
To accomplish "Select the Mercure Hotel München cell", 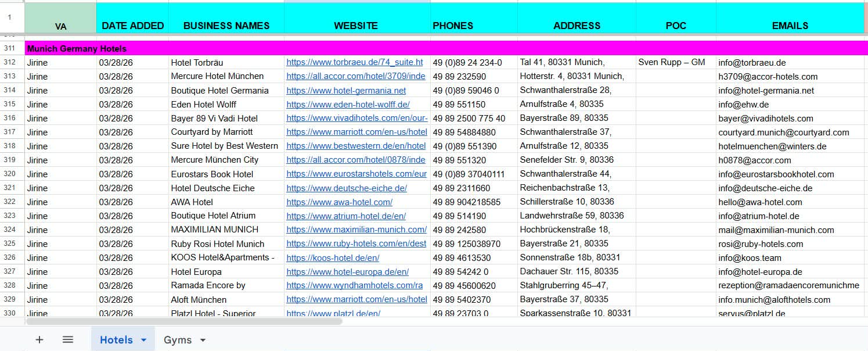I will (226, 76).
